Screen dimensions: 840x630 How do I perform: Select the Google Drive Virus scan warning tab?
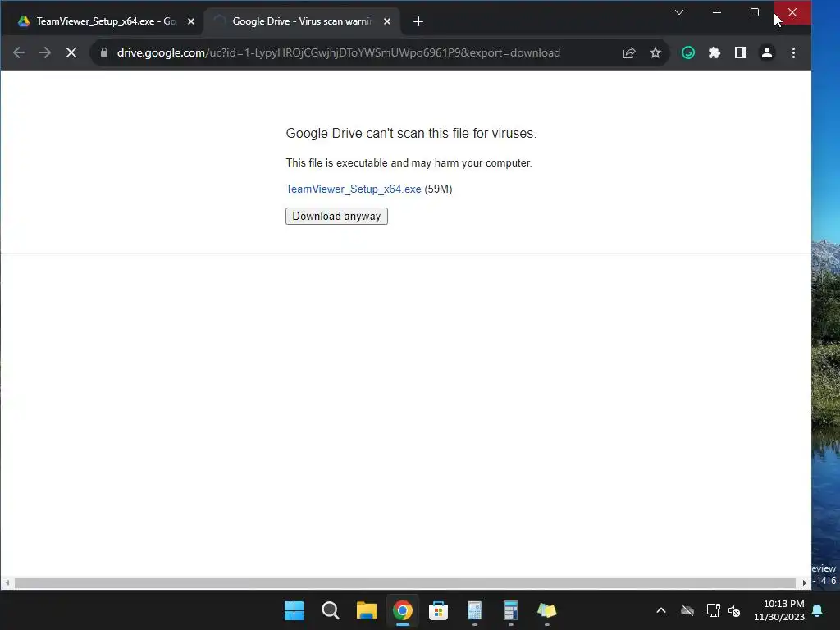303,21
